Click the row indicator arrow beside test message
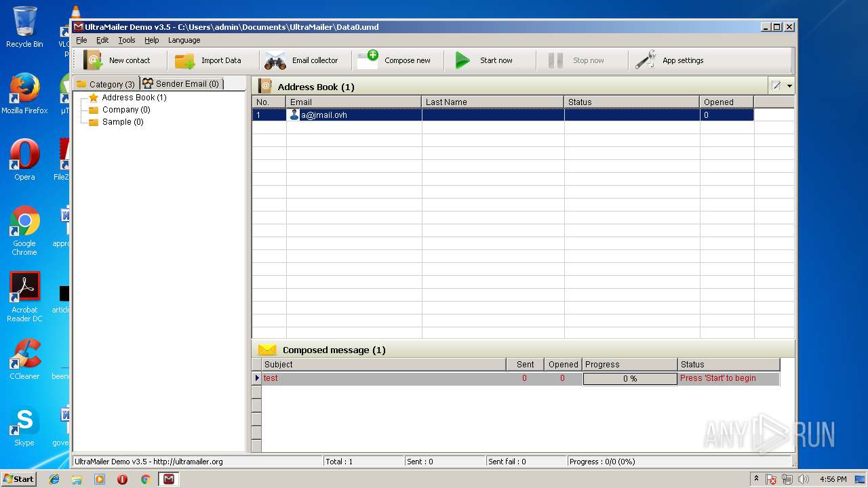This screenshot has height=488, width=868. tap(257, 378)
